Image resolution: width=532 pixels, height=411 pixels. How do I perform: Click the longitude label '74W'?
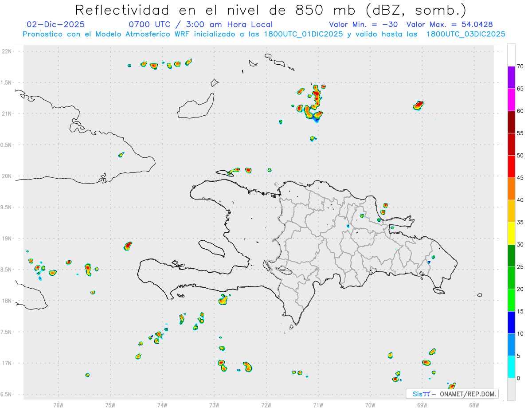[x=162, y=405]
